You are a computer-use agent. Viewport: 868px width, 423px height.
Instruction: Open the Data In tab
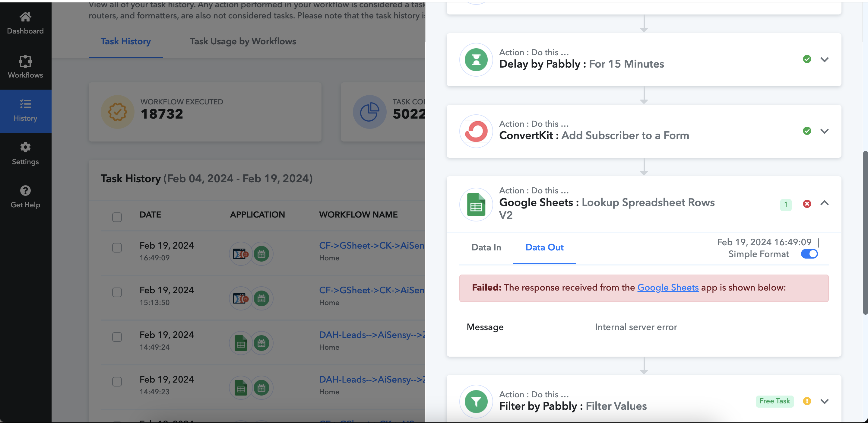486,247
